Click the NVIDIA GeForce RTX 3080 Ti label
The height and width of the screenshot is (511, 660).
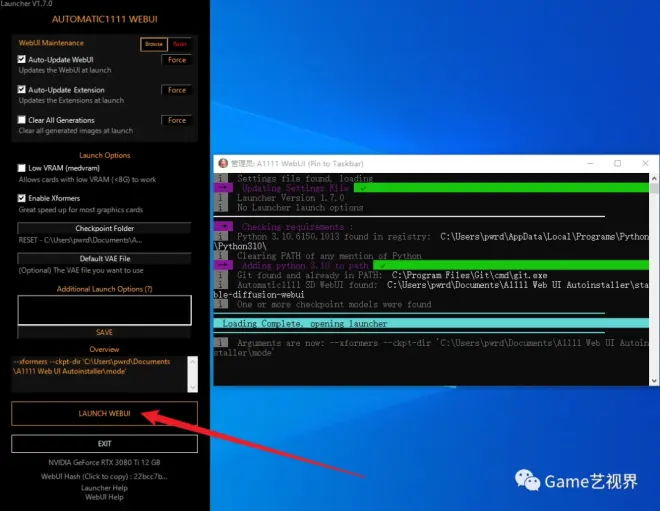[104, 462]
